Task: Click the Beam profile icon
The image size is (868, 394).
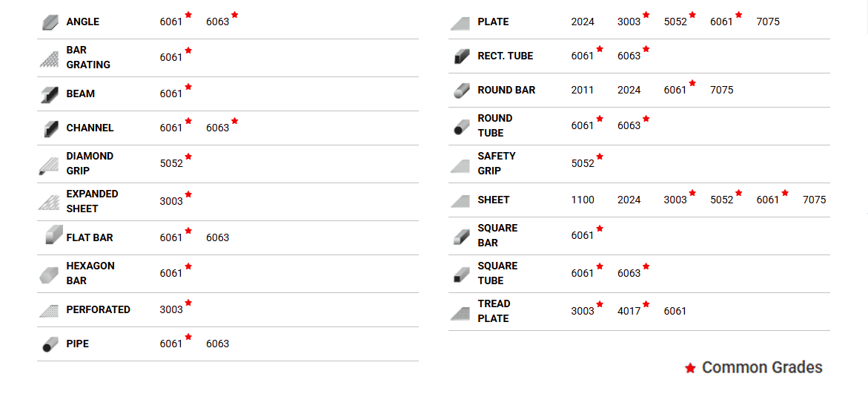Action: tap(50, 94)
